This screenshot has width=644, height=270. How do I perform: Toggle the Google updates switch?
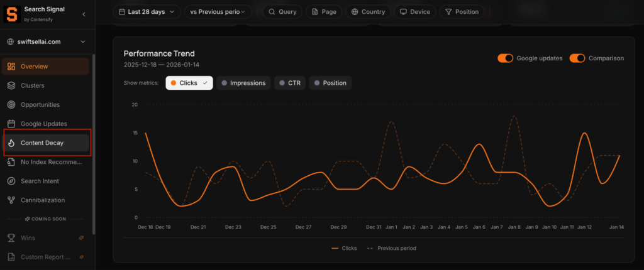[505, 58]
